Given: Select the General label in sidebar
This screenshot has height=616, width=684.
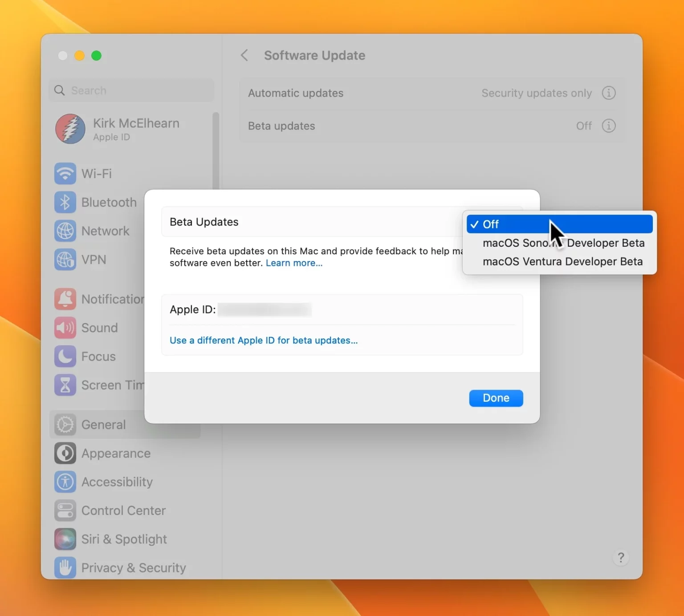Looking at the screenshot, I should (104, 424).
